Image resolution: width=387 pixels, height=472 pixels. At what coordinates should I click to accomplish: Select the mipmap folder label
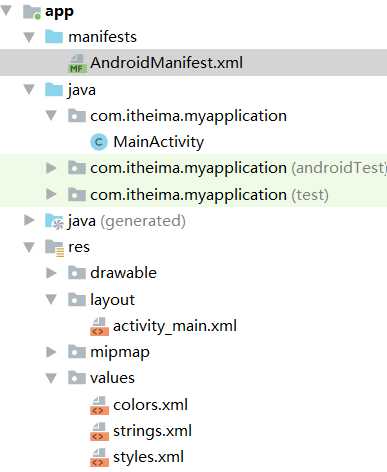coord(120,353)
